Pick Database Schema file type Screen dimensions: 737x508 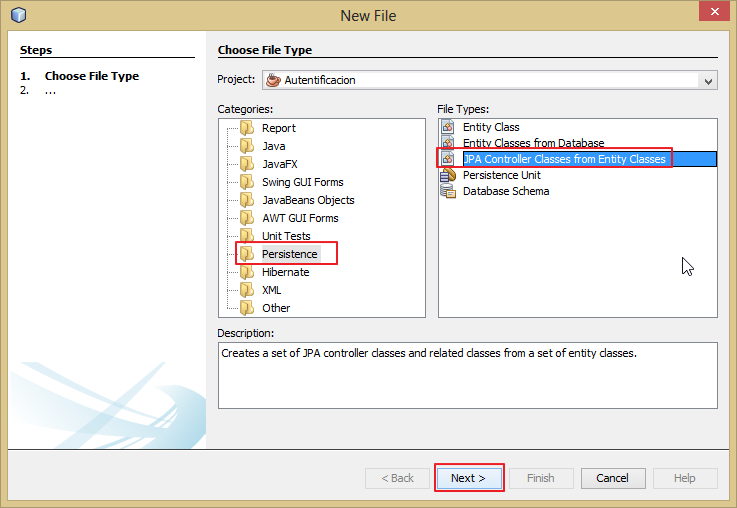[506, 191]
